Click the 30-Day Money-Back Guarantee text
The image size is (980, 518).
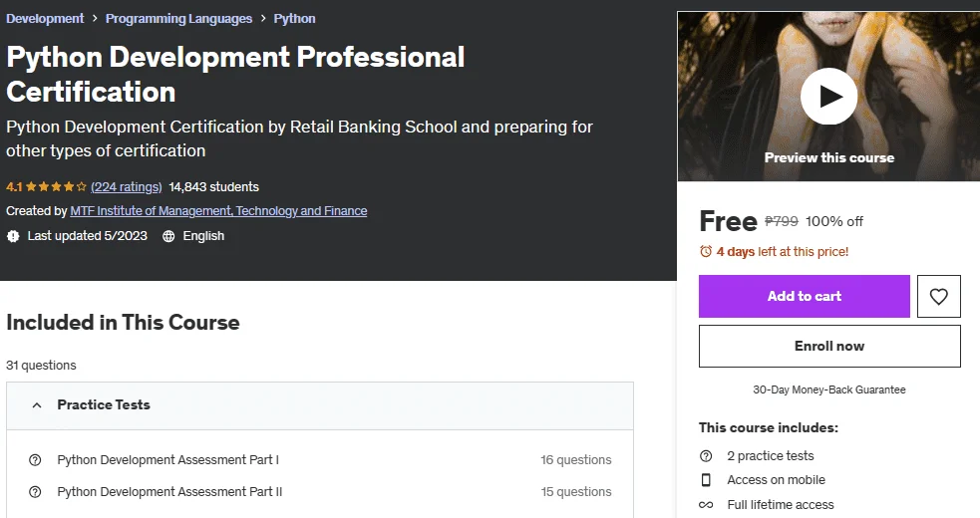coord(829,389)
